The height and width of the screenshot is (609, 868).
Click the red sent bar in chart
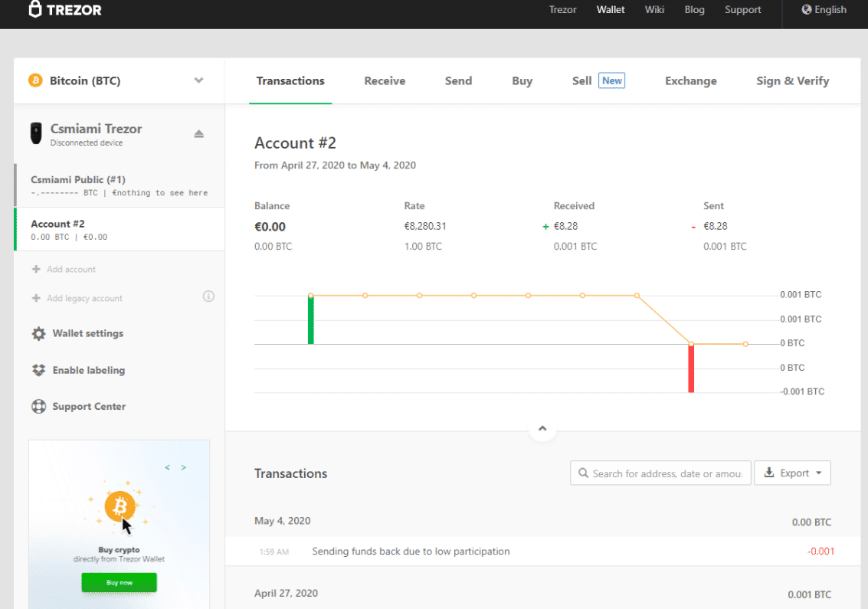pyautogui.click(x=691, y=368)
